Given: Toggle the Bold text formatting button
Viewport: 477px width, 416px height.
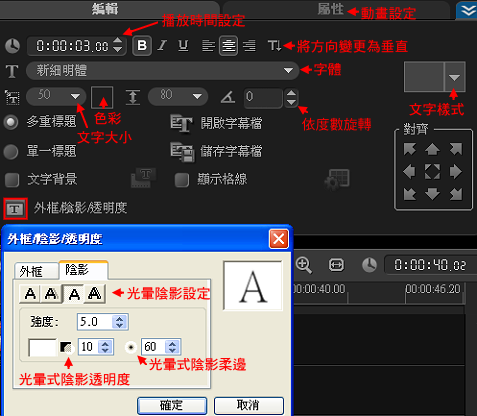Looking at the screenshot, I should click(x=142, y=45).
